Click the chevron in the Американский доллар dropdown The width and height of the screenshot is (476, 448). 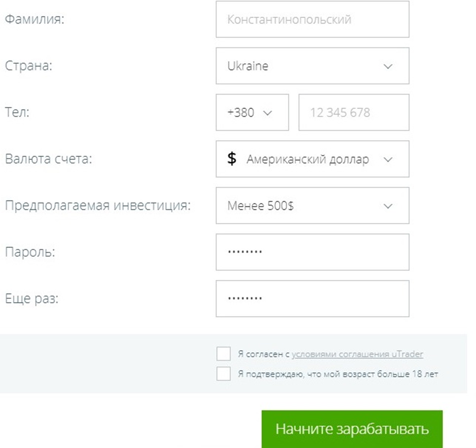coord(388,159)
